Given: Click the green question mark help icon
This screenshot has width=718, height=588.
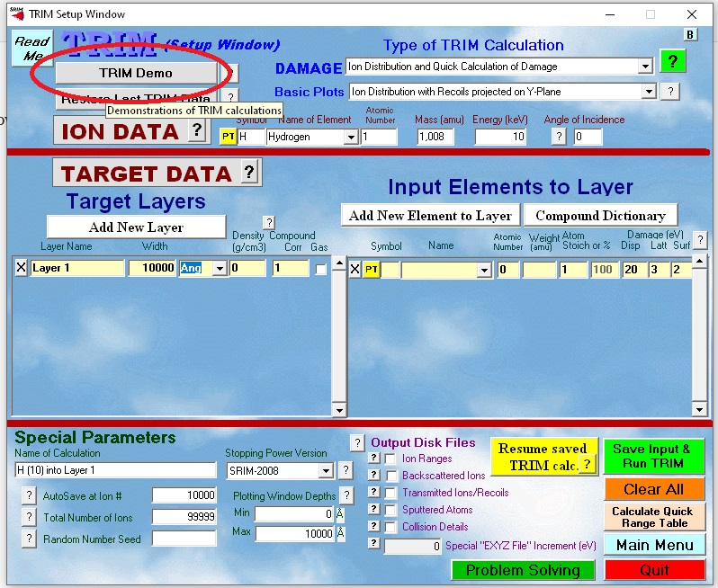Looking at the screenshot, I should pos(673,60).
